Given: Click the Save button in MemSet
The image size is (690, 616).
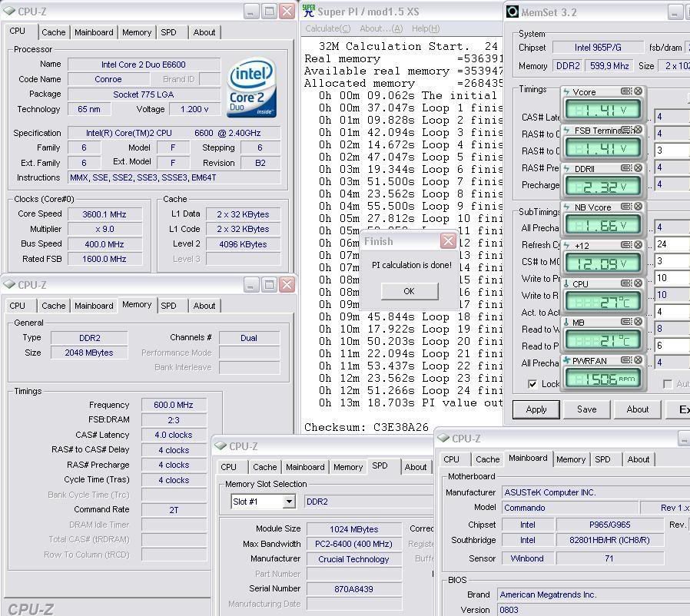Looking at the screenshot, I should pyautogui.click(x=586, y=409).
